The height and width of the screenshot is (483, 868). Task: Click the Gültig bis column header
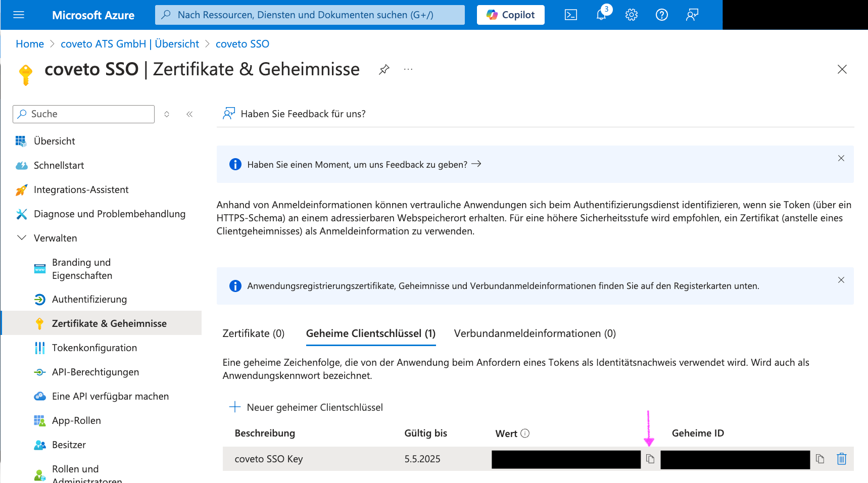[425, 433]
